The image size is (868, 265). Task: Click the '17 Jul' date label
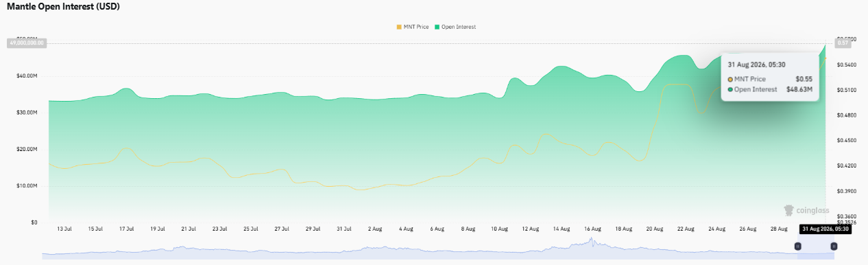point(127,228)
